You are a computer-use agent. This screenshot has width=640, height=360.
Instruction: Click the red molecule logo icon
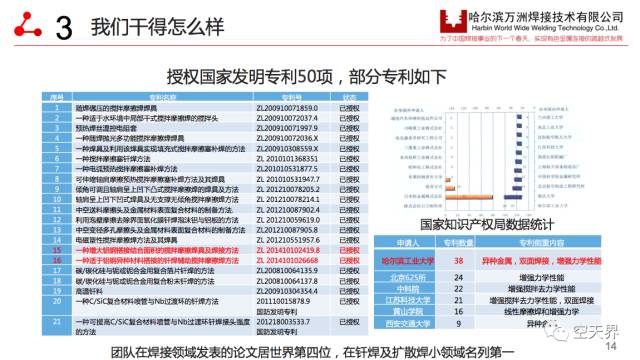pyautogui.click(x=27, y=25)
